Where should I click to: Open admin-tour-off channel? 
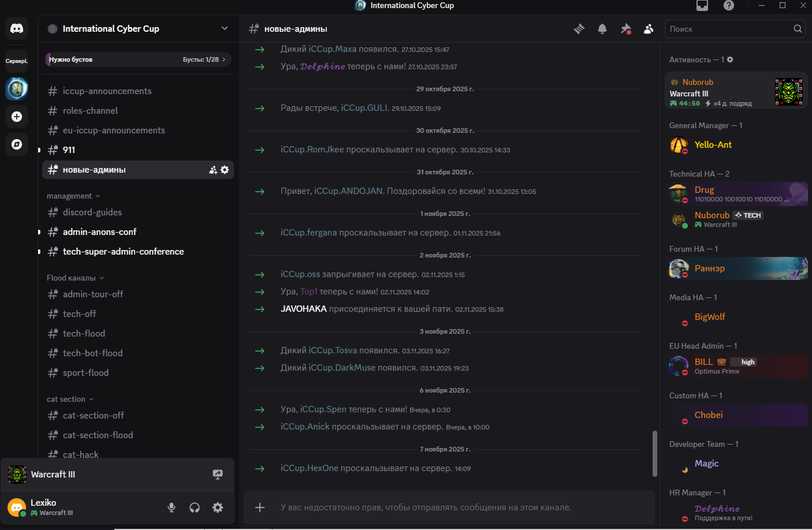point(138,294)
